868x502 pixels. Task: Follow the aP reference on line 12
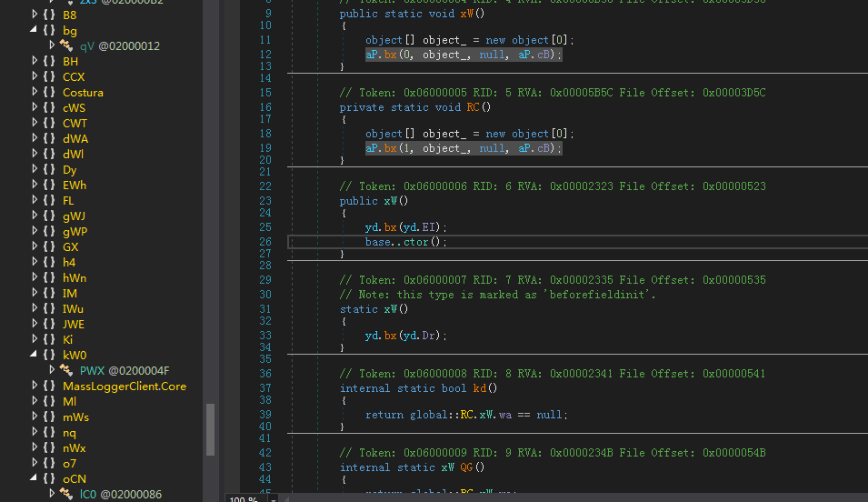pos(372,55)
